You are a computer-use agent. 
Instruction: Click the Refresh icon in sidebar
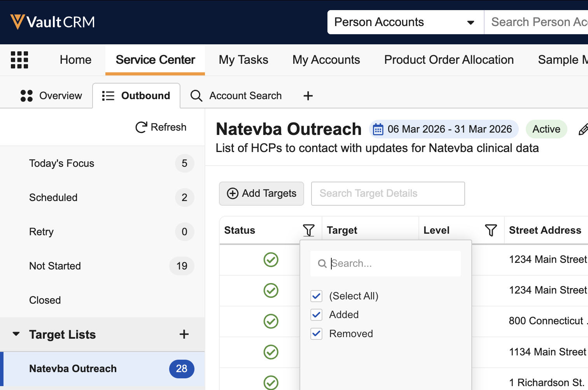click(x=141, y=127)
